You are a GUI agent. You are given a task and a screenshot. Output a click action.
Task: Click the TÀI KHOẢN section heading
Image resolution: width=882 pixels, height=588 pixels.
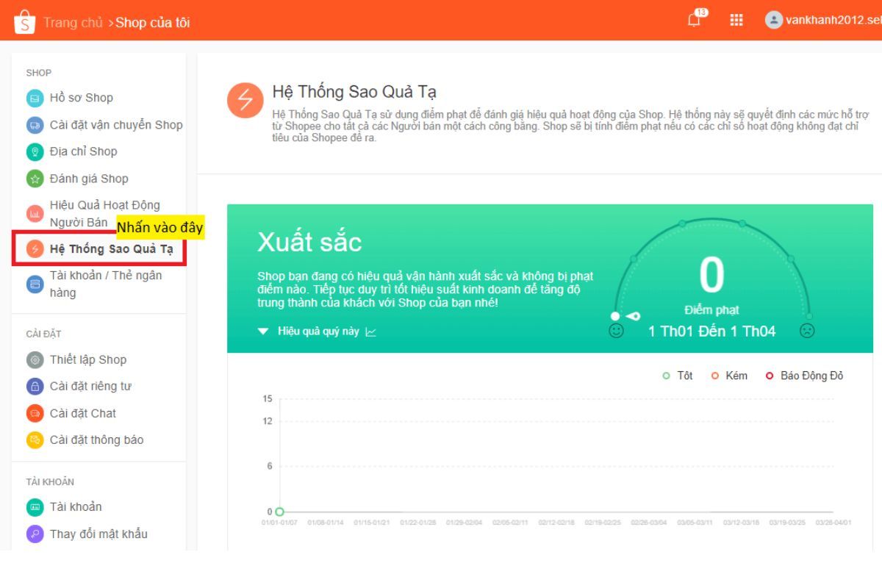(x=50, y=482)
